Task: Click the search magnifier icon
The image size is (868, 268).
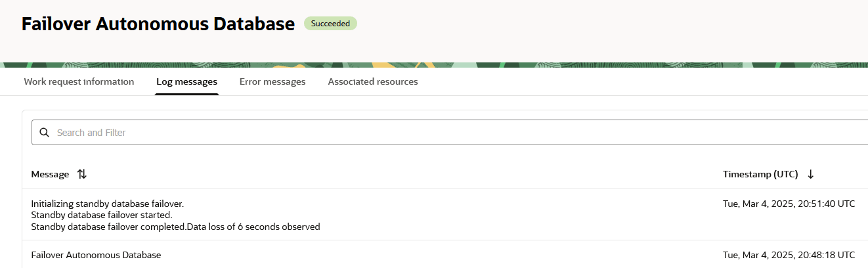Action: [45, 133]
